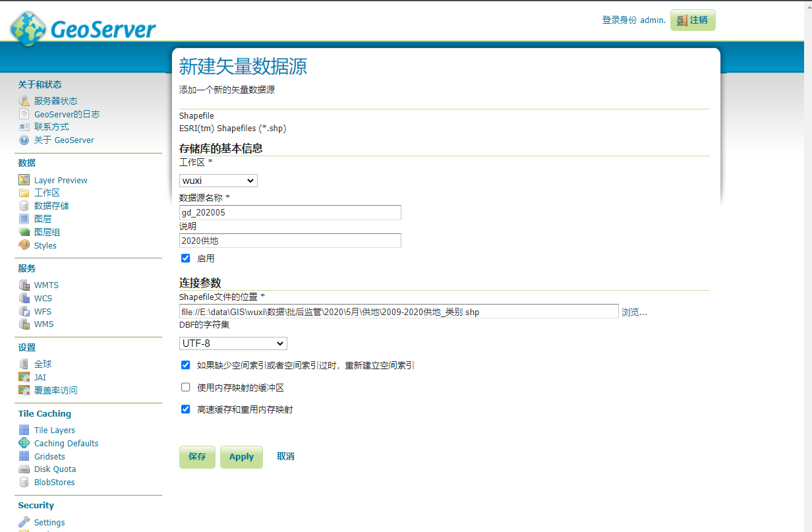812x532 pixels.
Task: Open the Layer Preview icon in sidebar
Action: (x=24, y=180)
